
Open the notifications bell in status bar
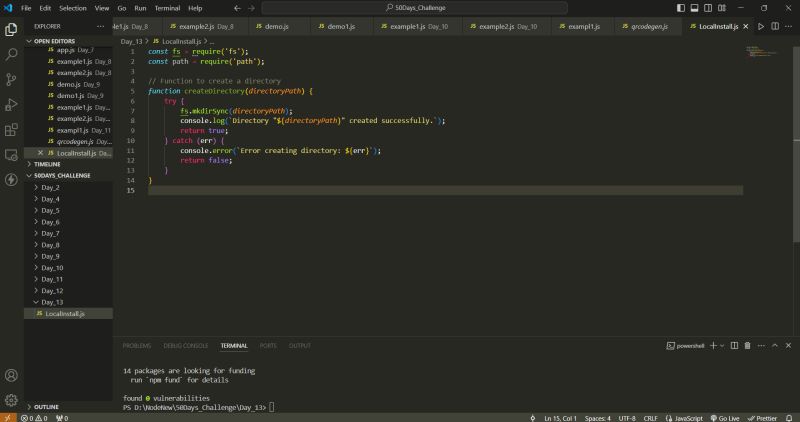pyautogui.click(x=790, y=417)
